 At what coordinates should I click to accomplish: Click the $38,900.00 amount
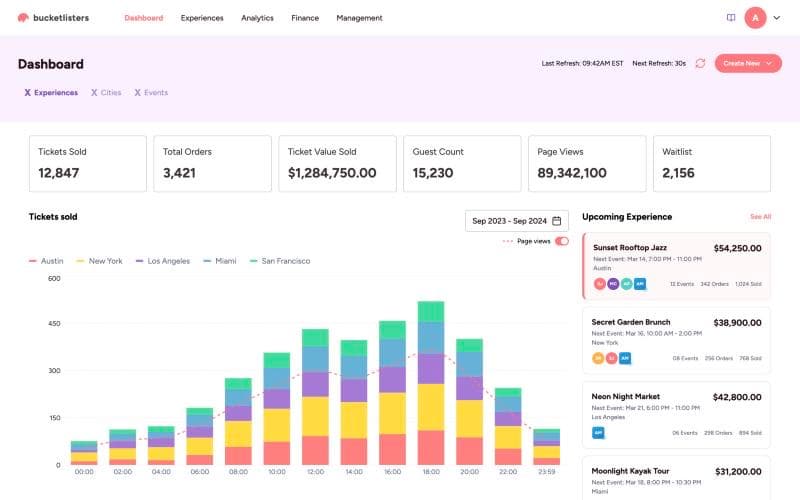737,323
